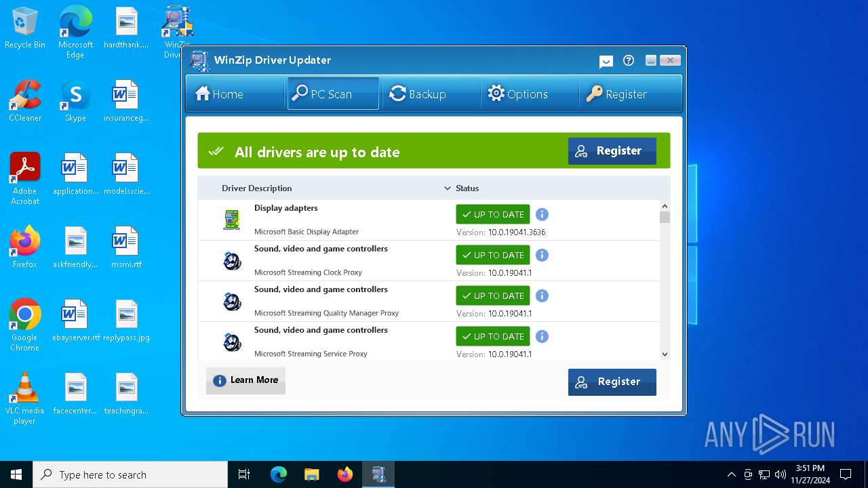The height and width of the screenshot is (488, 868).
Task: Open the Windows Start menu
Action: click(16, 474)
